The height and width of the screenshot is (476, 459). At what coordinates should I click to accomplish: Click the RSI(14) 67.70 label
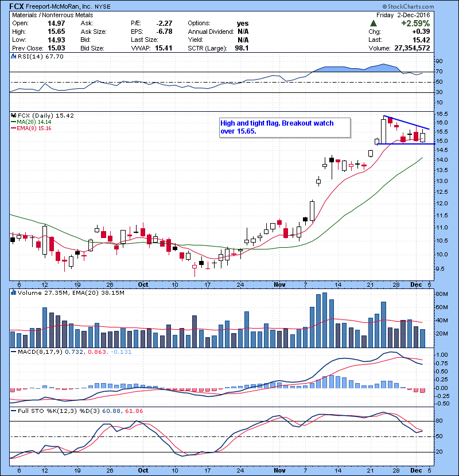[40, 56]
